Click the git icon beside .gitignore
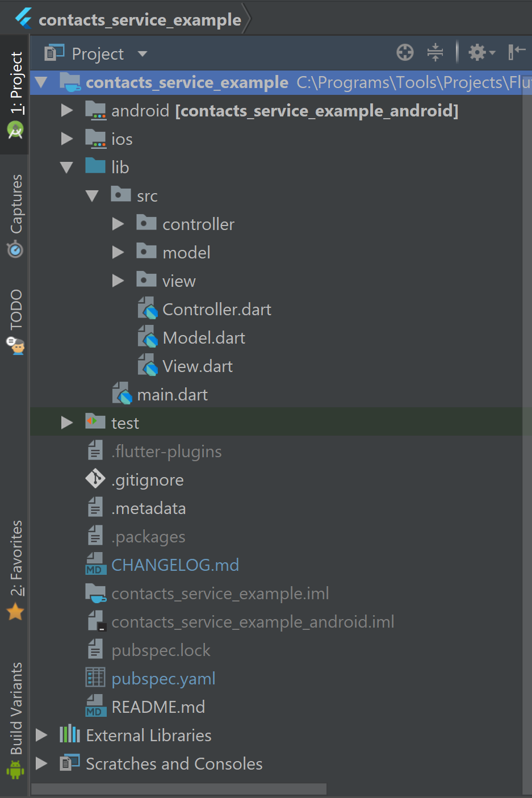The image size is (532, 798). [95, 479]
